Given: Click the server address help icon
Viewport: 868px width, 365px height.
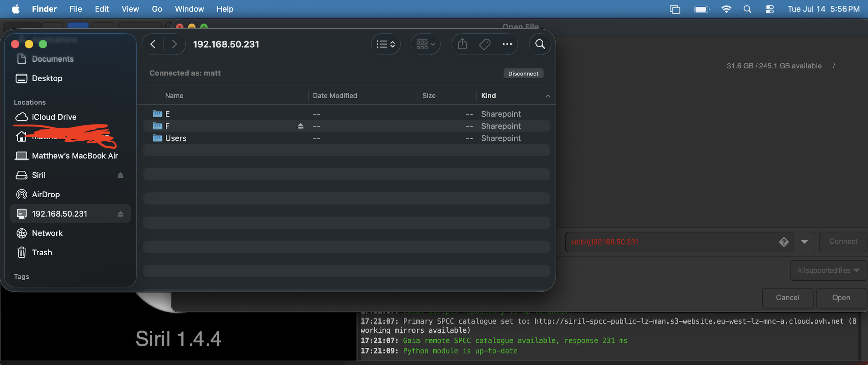Looking at the screenshot, I should (784, 242).
